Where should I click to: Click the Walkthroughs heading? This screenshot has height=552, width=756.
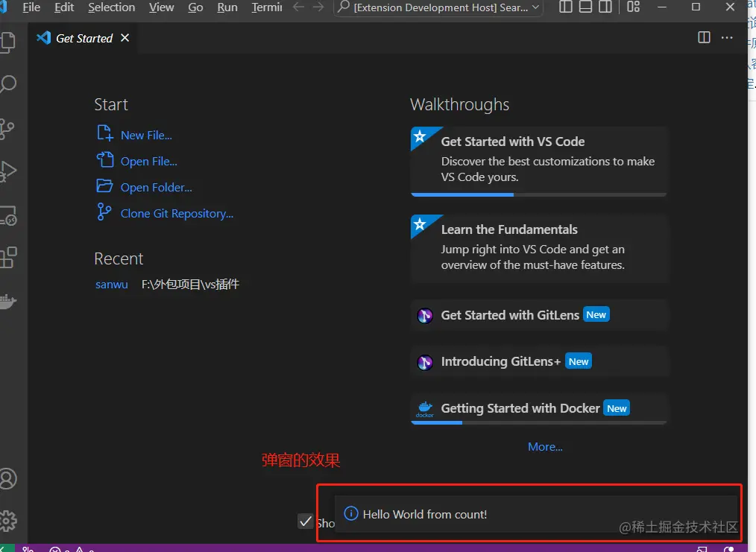[459, 104]
